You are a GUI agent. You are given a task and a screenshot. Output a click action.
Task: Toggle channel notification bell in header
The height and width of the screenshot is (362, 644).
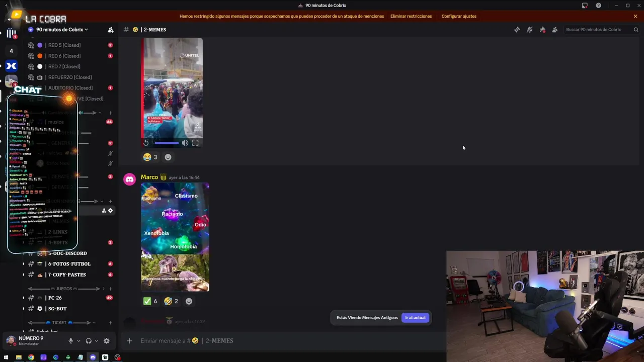tap(529, 30)
